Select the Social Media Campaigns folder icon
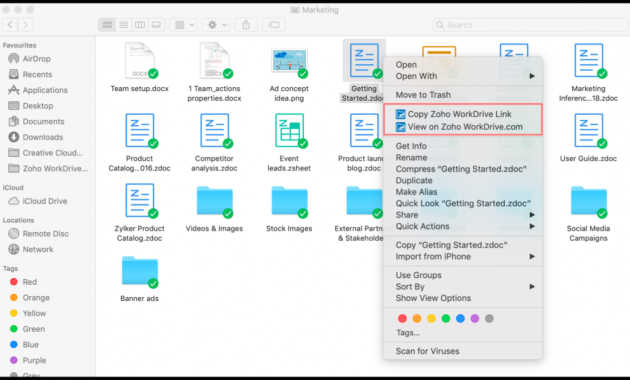The image size is (630, 380). point(589,202)
